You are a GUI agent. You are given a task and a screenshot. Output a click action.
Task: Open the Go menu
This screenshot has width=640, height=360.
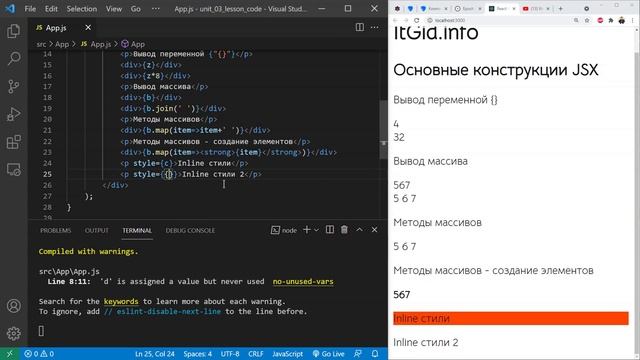pos(136,9)
